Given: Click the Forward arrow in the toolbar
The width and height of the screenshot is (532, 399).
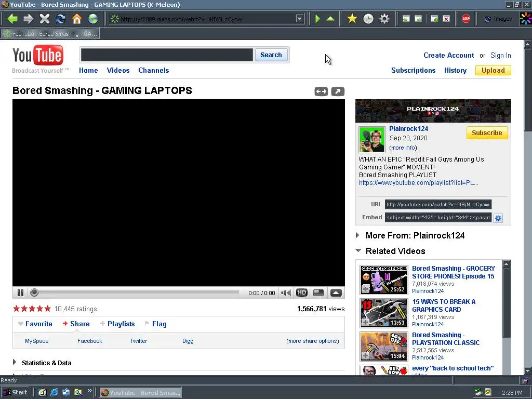Looking at the screenshot, I should 28,19.
